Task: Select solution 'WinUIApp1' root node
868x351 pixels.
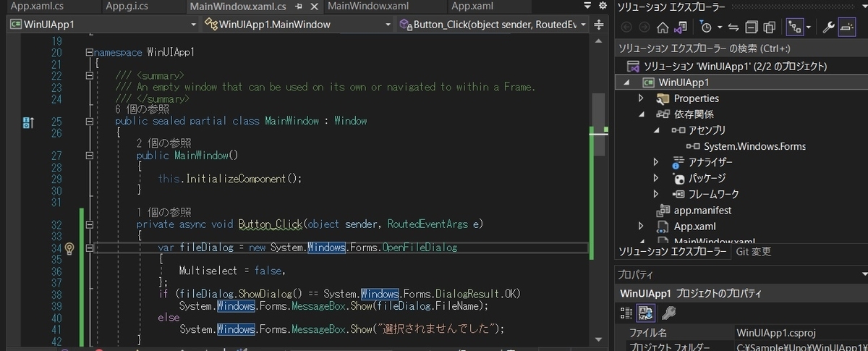Action: tap(736, 66)
